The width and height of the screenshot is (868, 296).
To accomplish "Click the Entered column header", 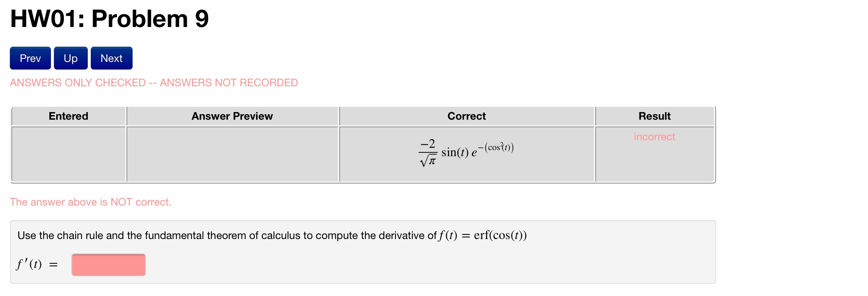I will click(x=68, y=116).
